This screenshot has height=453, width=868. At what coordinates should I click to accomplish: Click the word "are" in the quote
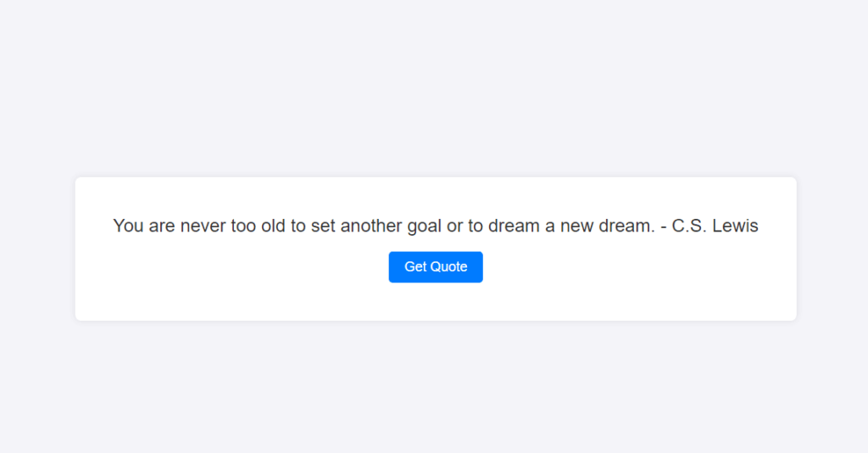point(161,226)
